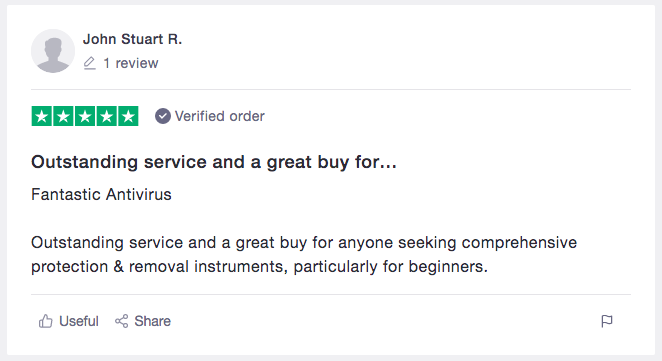Screen dimensions: 662x361
Task: Click the review line mentioning removal instruments
Action: pyautogui.click(x=259, y=267)
